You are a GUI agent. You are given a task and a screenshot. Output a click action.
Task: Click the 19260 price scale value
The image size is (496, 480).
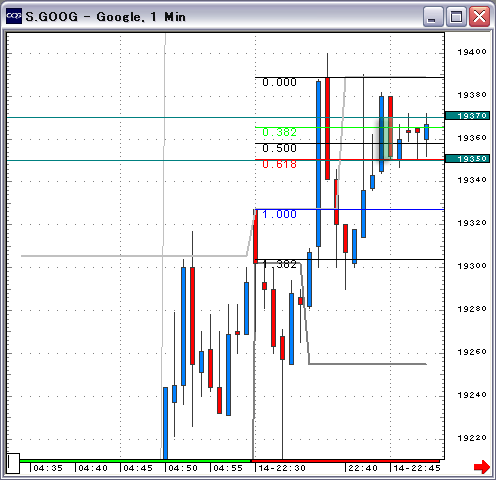tap(472, 352)
